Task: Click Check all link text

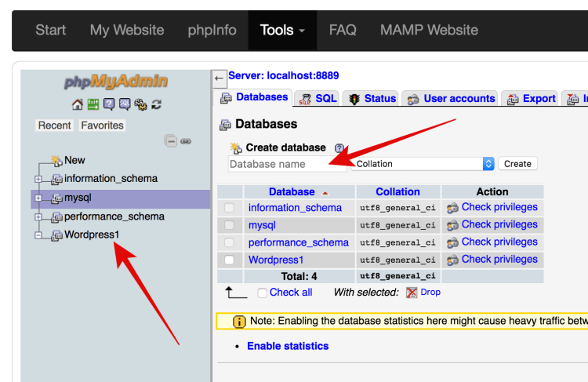Action: point(291,293)
